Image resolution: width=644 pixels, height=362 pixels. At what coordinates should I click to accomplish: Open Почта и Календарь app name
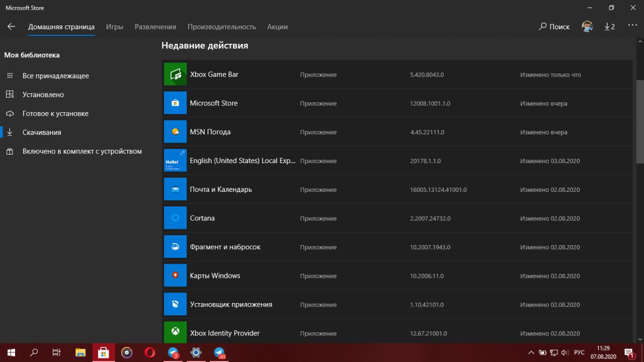(x=221, y=189)
